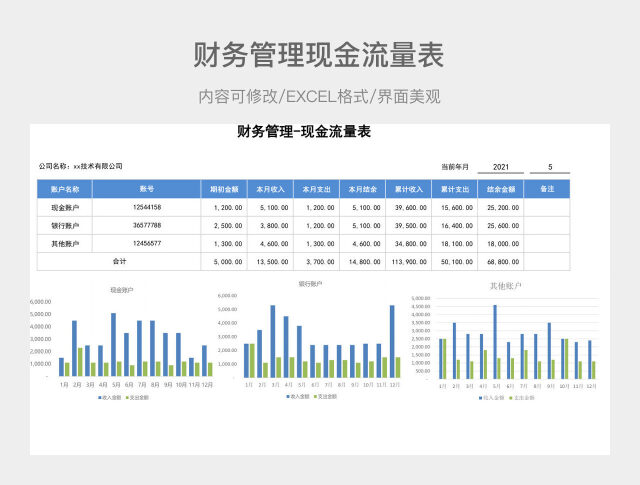Select the 合计 total row label
This screenshot has height=485, width=640.
119,261
